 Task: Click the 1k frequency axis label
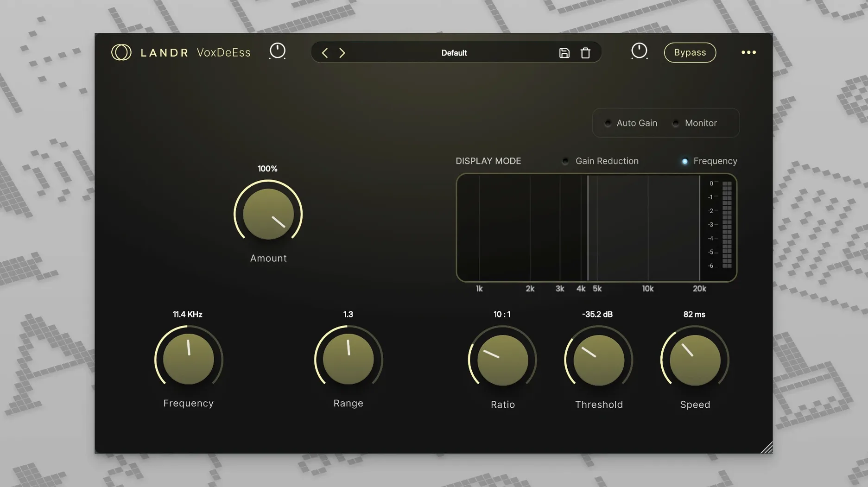point(479,289)
